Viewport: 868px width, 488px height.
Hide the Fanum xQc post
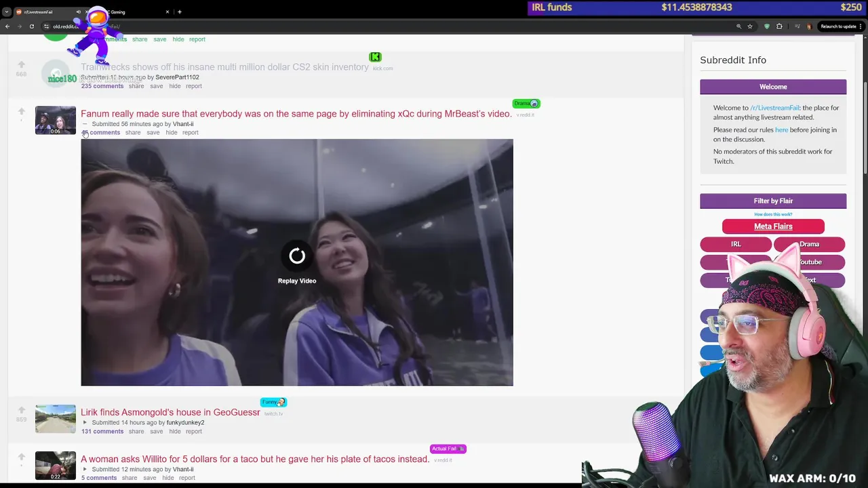(172, 133)
